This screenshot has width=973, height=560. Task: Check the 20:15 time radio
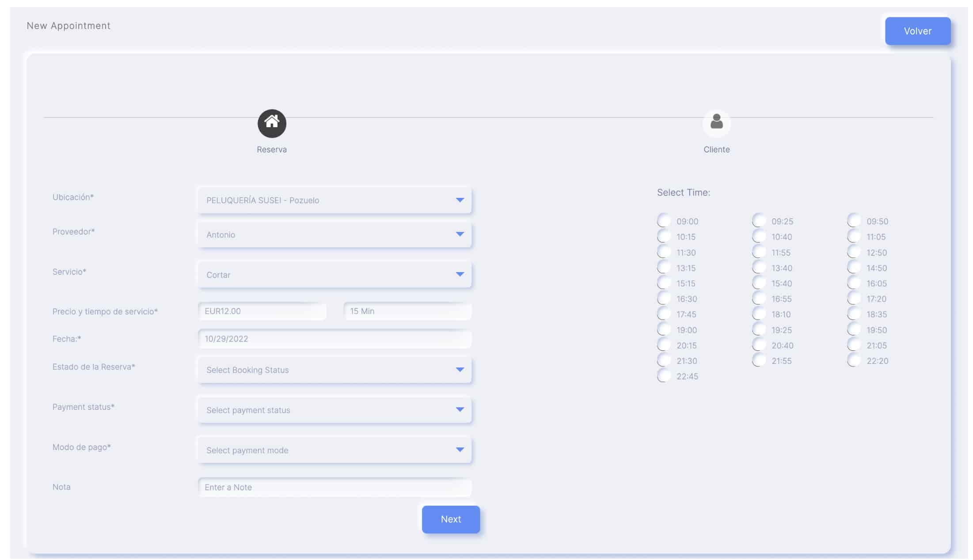664,344
